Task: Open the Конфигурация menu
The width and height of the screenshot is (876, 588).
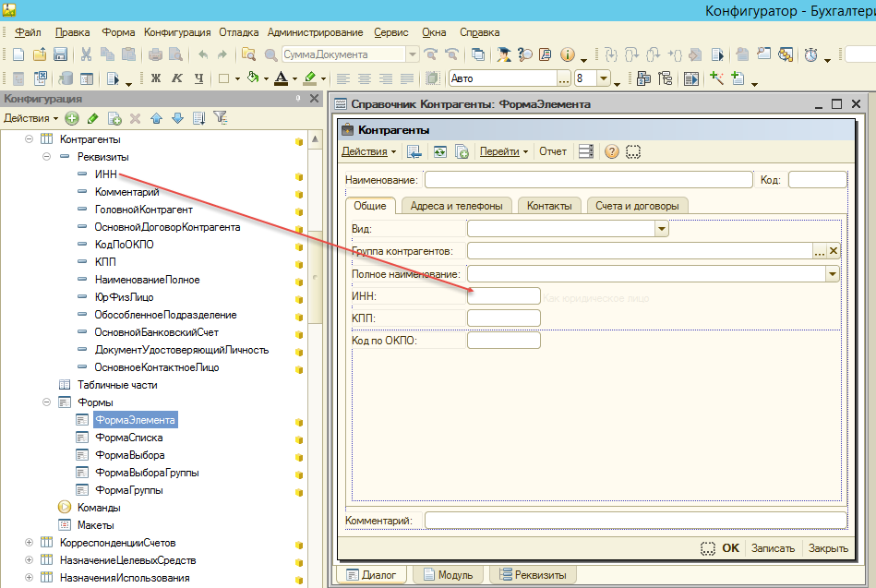Action: click(177, 32)
